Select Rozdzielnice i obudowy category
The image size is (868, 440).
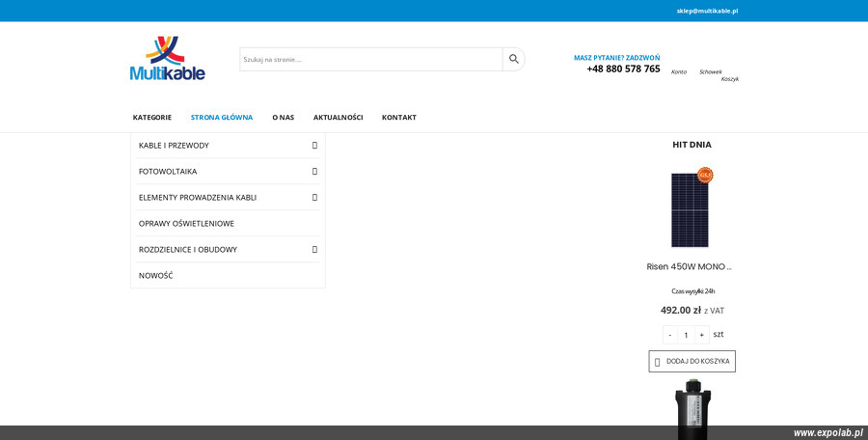[188, 249]
